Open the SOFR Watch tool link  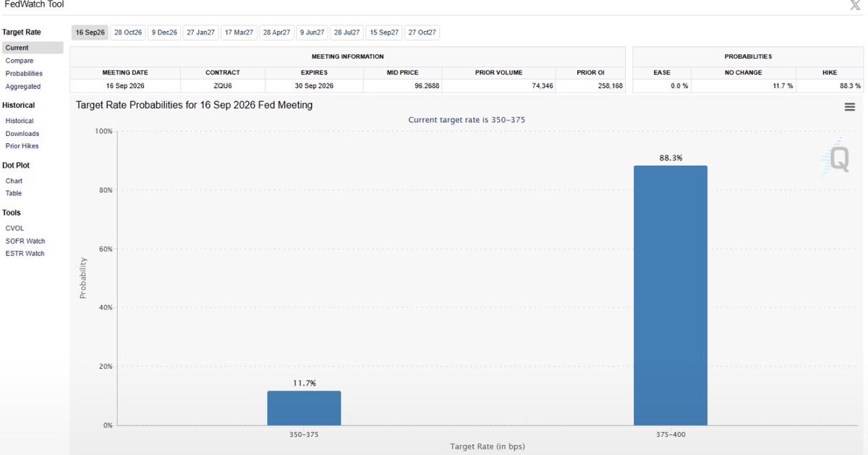(x=25, y=241)
